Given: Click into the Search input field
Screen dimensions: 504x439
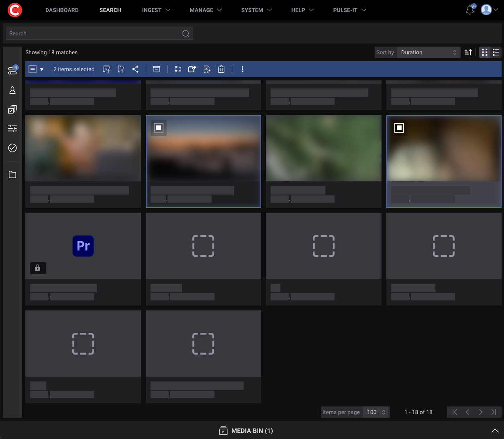Looking at the screenshot, I should point(94,33).
